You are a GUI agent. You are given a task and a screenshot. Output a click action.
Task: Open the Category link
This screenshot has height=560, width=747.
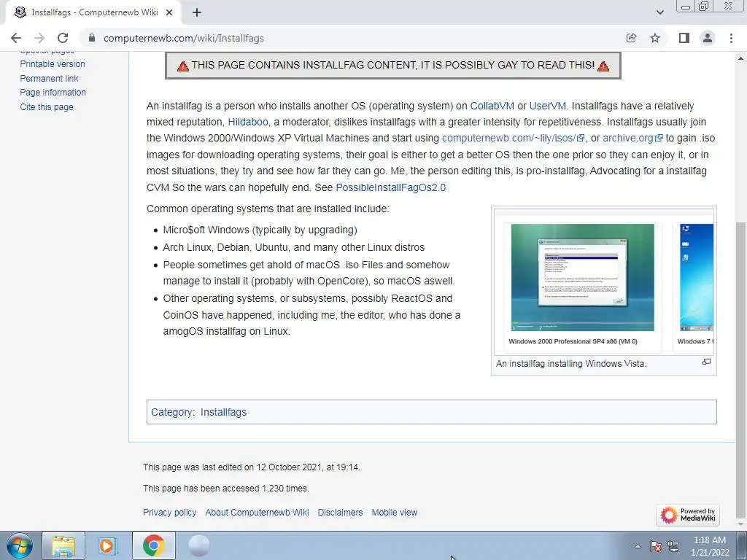pyautogui.click(x=172, y=413)
